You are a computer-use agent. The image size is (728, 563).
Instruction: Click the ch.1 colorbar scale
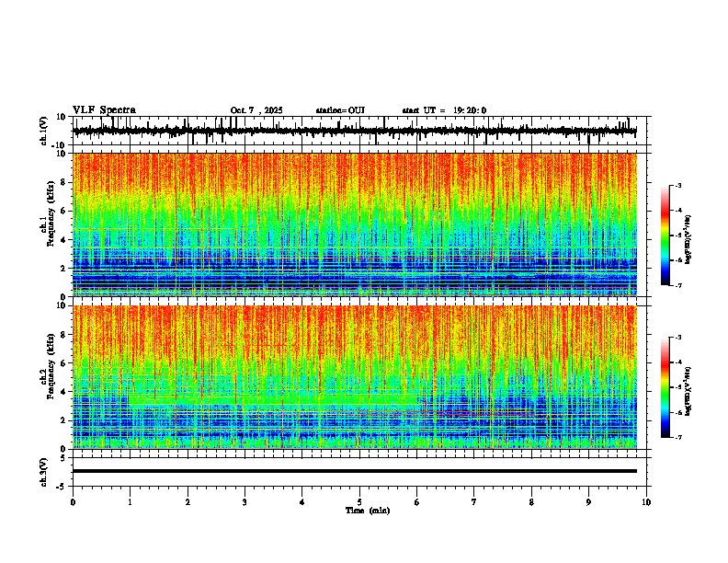click(x=665, y=236)
